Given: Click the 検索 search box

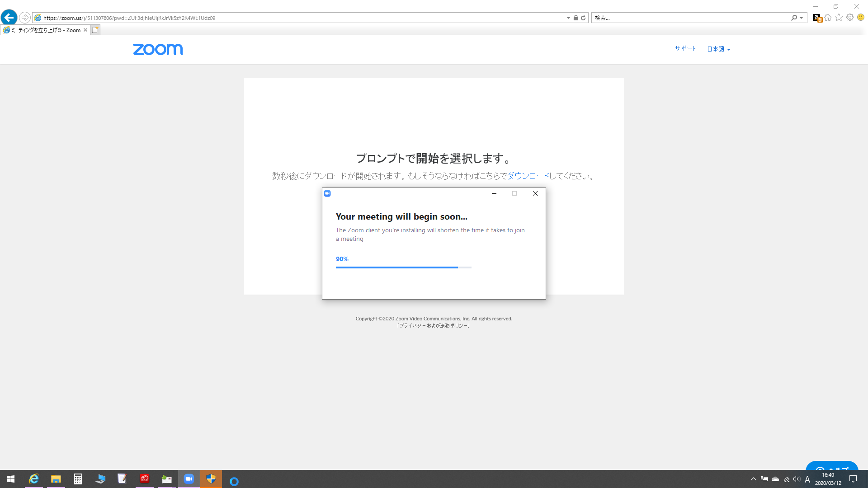Looking at the screenshot, I should 691,18.
